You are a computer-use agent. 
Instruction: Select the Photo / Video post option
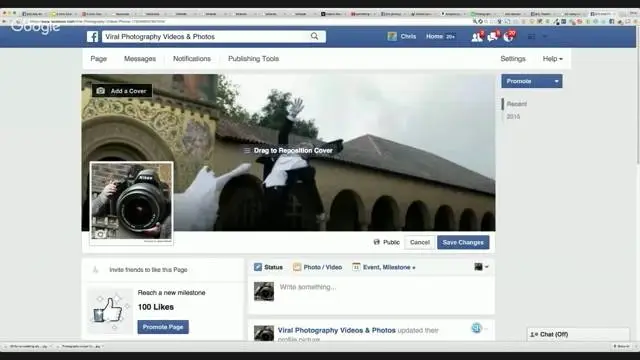[x=318, y=267]
